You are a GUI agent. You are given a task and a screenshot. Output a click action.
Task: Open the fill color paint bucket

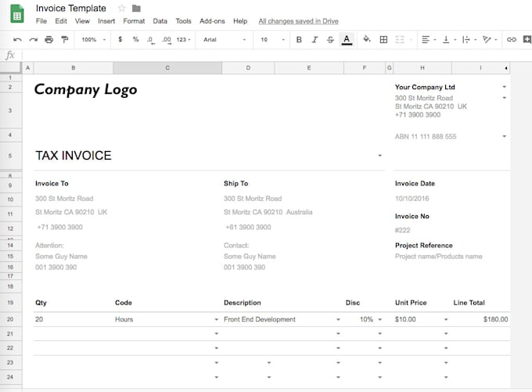coord(366,39)
